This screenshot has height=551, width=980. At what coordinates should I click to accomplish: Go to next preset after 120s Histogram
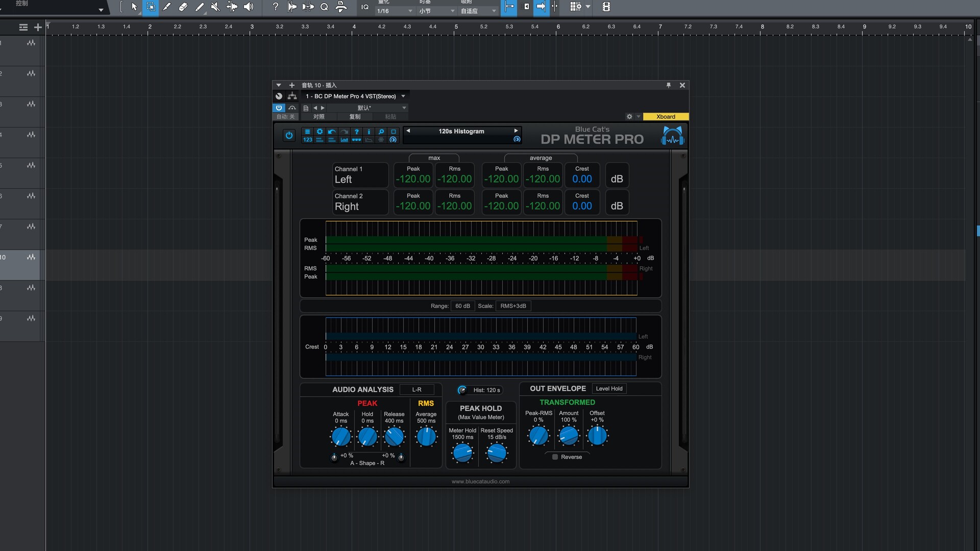(x=516, y=131)
